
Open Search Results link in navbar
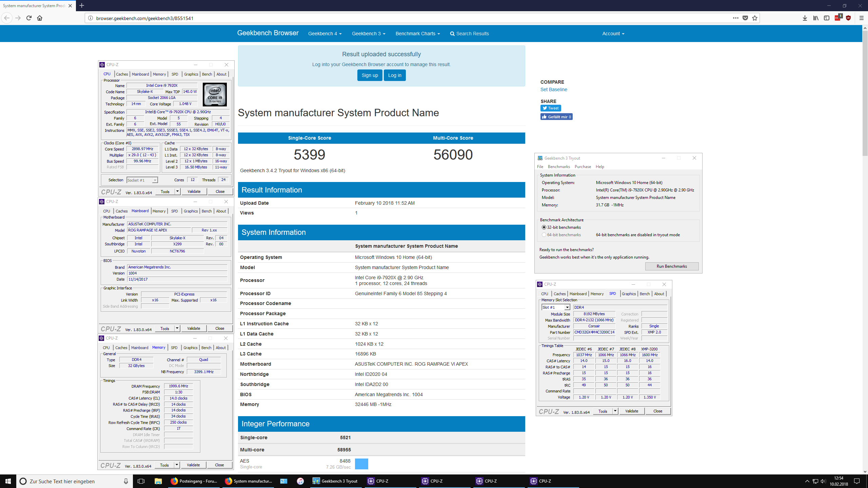click(x=469, y=34)
